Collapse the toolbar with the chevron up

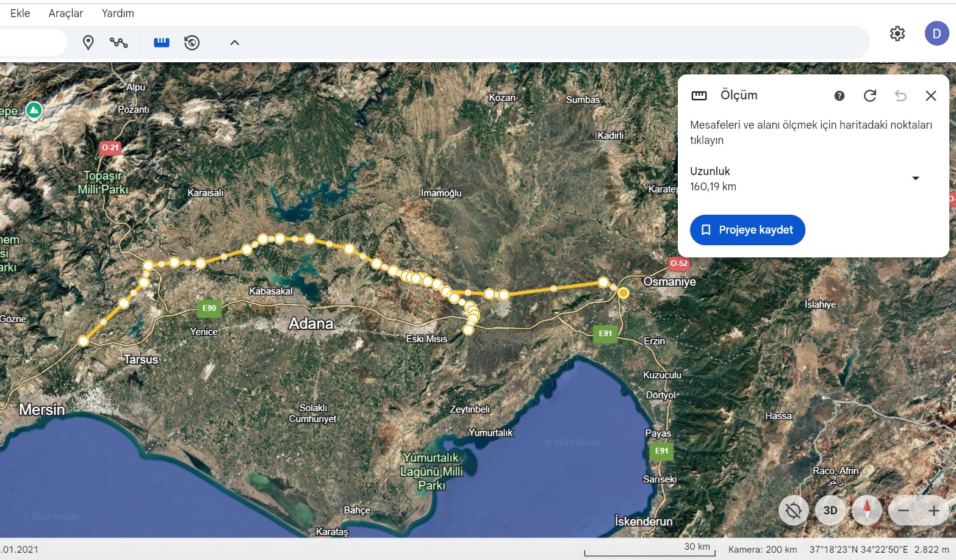[x=234, y=43]
